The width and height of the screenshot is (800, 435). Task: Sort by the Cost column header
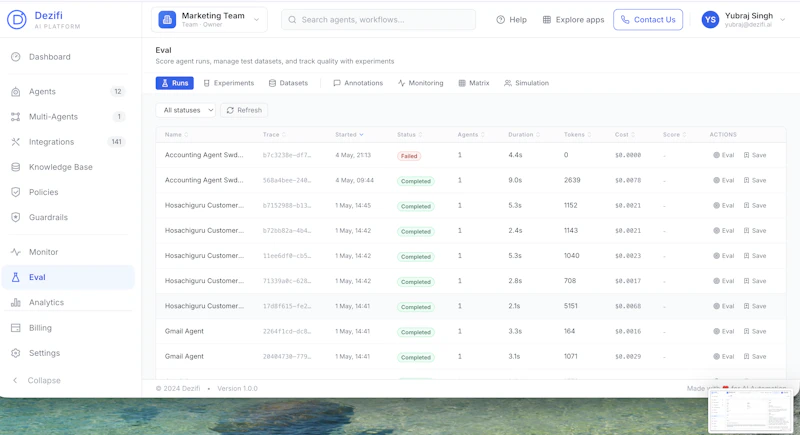click(625, 135)
